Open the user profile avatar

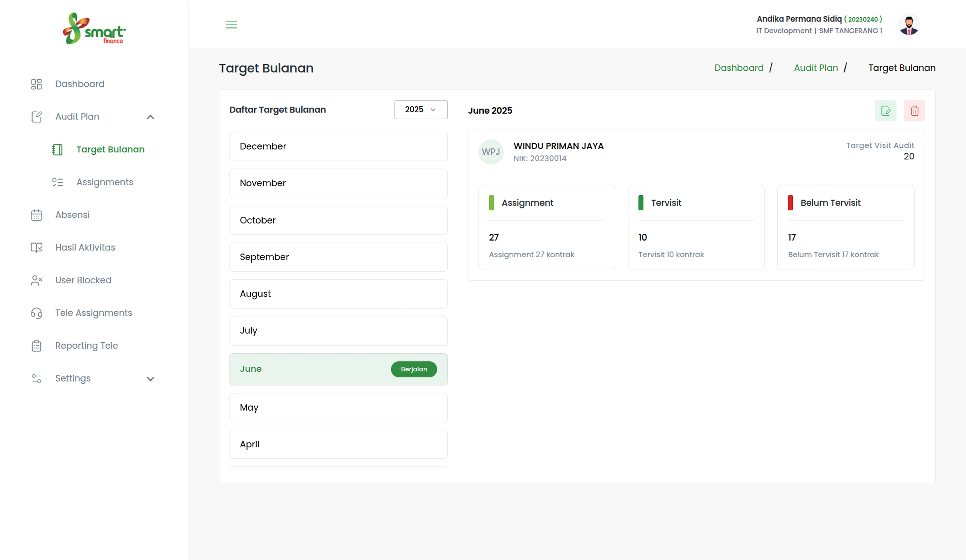909,25
